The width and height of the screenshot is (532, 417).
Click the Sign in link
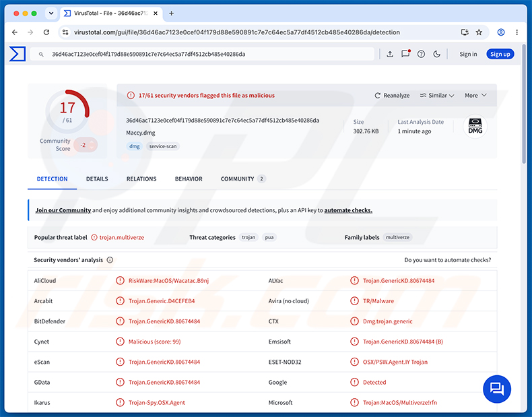pyautogui.click(x=468, y=54)
